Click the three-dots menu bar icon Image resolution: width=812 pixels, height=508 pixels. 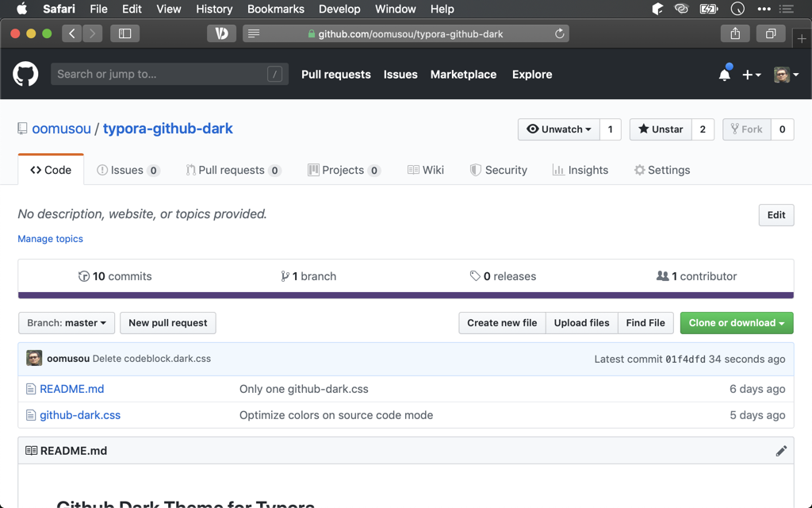pos(764,9)
